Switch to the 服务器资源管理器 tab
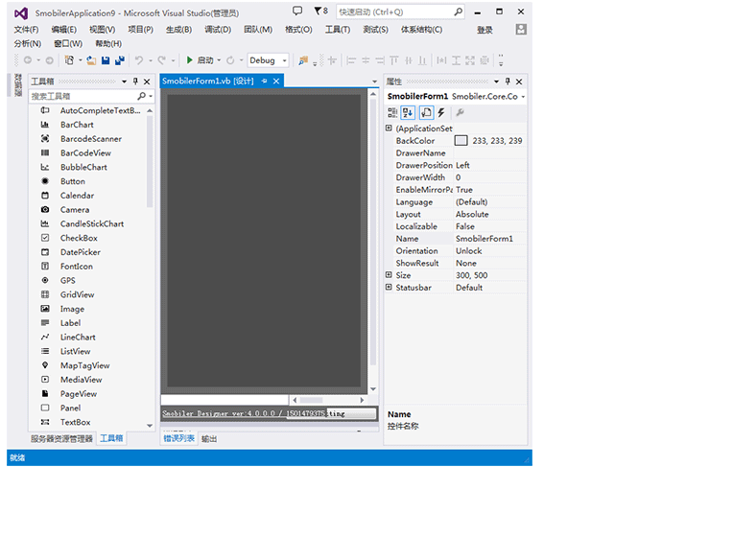756x537 pixels. point(61,438)
